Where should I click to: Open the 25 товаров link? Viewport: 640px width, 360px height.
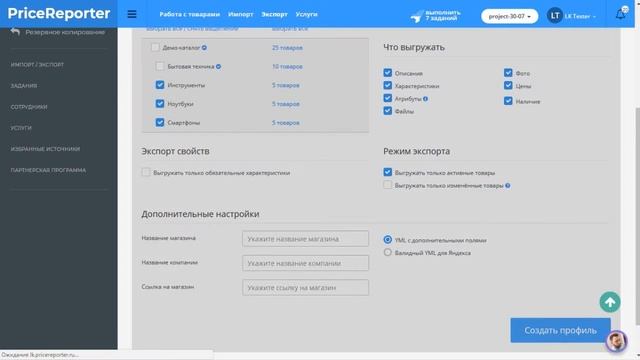(x=287, y=48)
